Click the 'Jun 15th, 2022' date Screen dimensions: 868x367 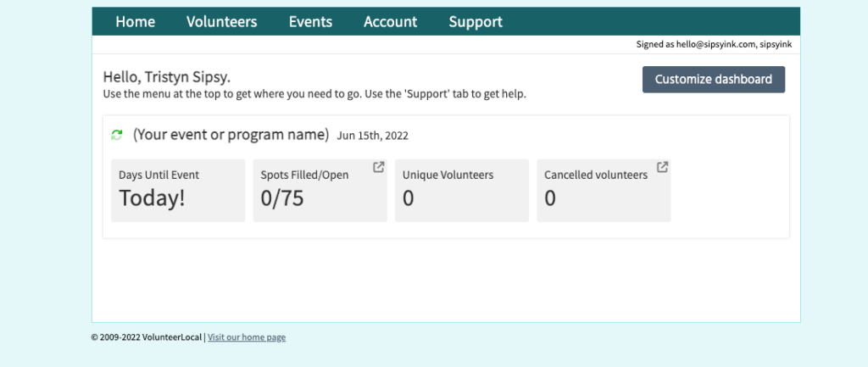point(373,136)
